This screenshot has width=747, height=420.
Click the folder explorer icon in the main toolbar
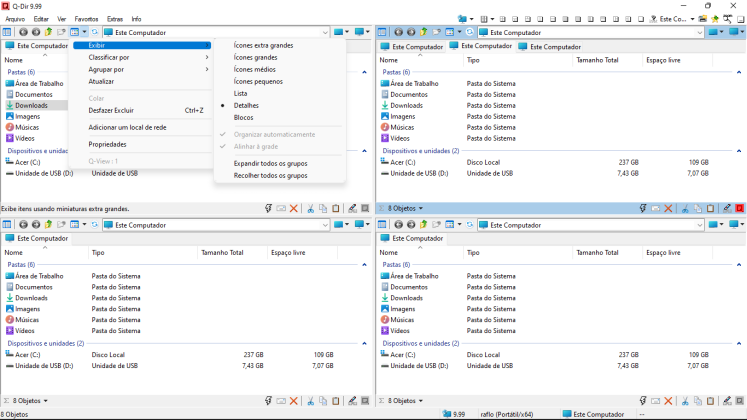pyautogui.click(x=703, y=19)
